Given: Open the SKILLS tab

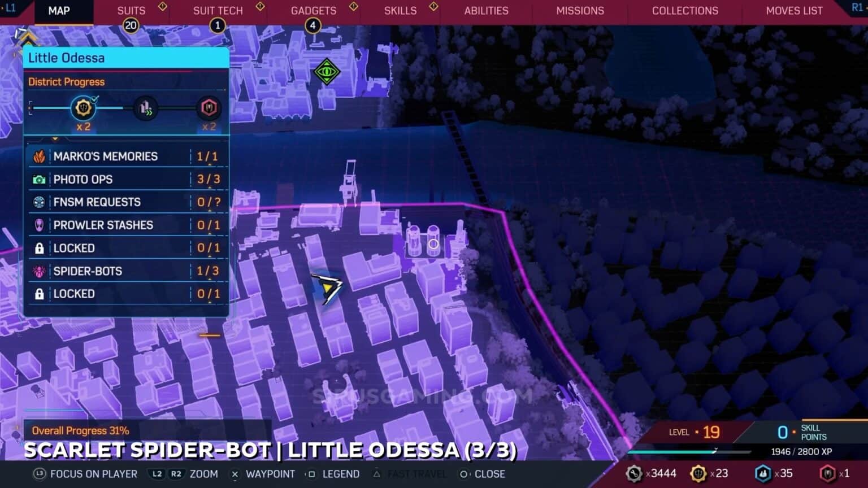Looking at the screenshot, I should pos(400,11).
